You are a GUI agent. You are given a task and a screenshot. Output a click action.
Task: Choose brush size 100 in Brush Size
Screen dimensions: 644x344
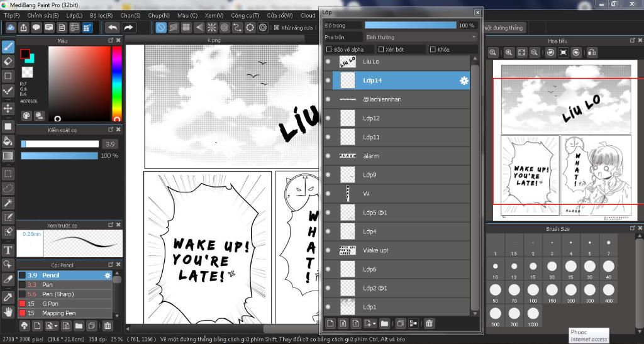pos(533,292)
